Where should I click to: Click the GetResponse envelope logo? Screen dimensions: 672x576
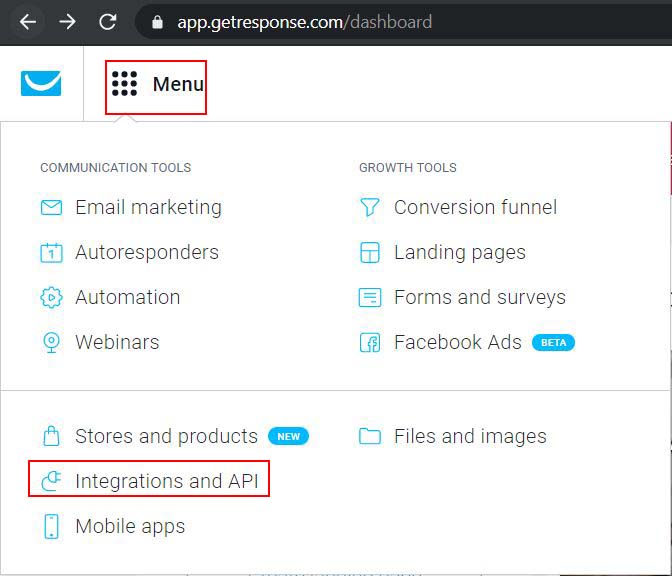coord(41,83)
